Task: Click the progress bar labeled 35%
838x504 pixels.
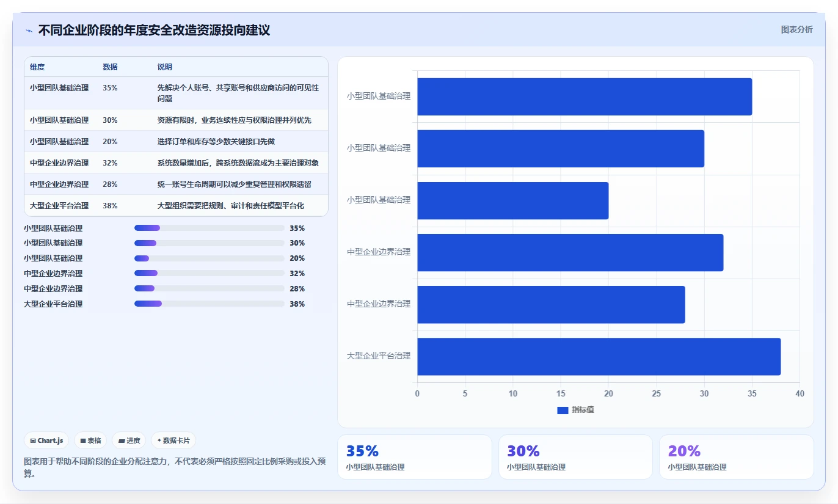Action: pyautogui.click(x=209, y=228)
